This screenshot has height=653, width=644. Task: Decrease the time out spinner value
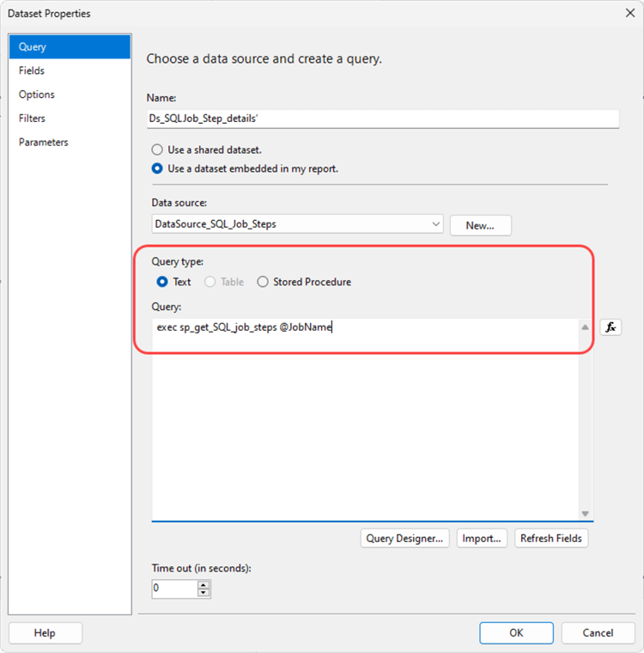pyautogui.click(x=204, y=593)
